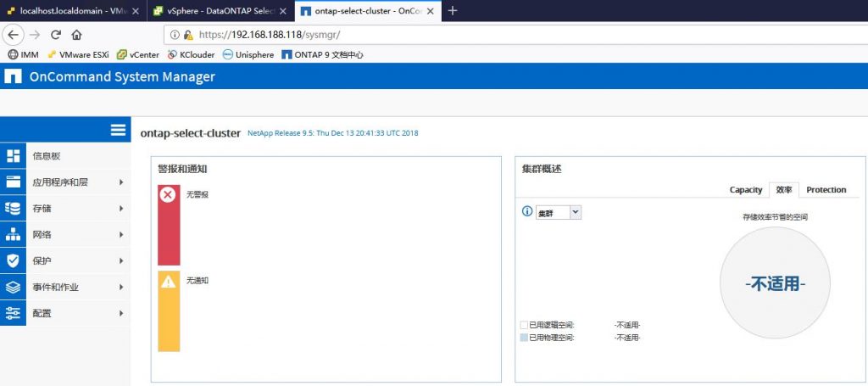Click the yellow 无通知 warning icon
This screenshot has width=868, height=386.
point(168,282)
